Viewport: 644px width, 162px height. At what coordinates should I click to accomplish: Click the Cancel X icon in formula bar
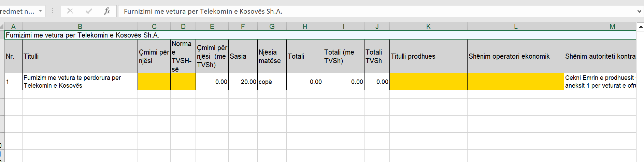(70, 11)
